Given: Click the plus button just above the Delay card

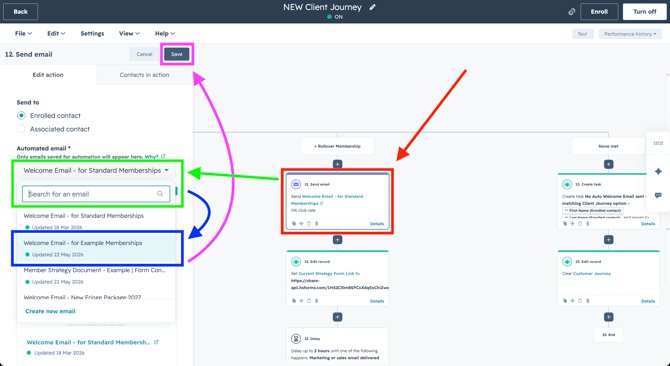Looking at the screenshot, I should pyautogui.click(x=338, y=317).
